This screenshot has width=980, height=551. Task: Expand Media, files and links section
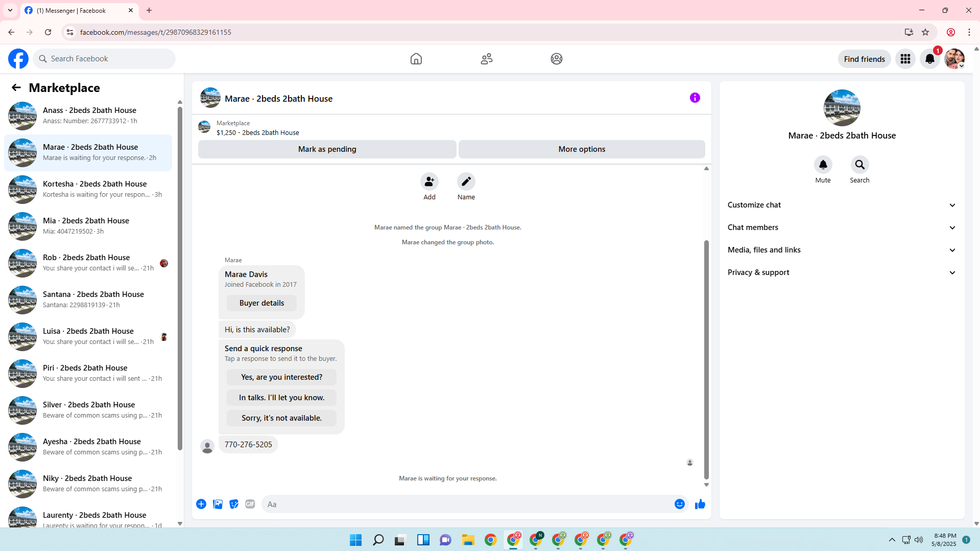click(x=841, y=250)
